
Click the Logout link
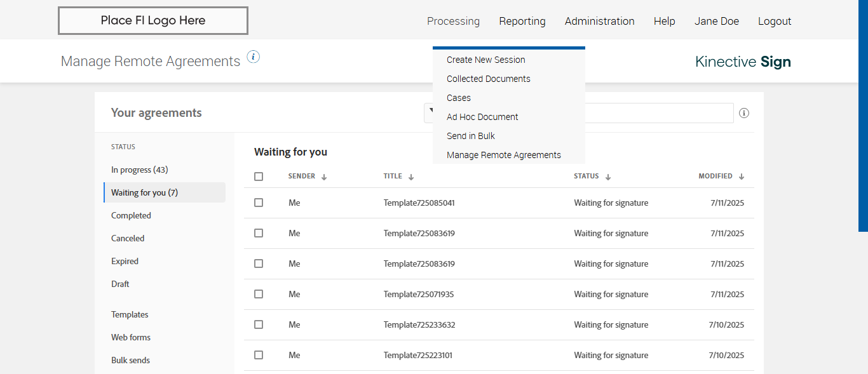[x=775, y=21]
